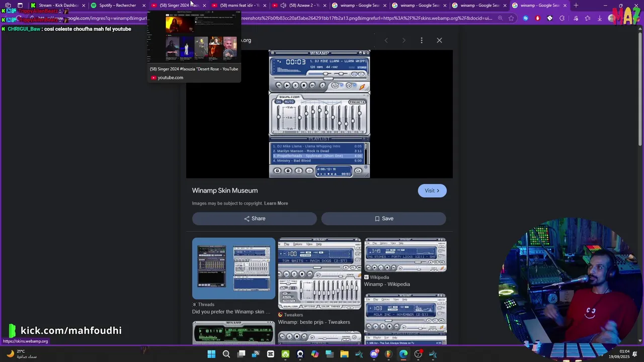This screenshot has height=362, width=644.
Task: Open File Explorer from the taskbar
Action: pos(344,354)
